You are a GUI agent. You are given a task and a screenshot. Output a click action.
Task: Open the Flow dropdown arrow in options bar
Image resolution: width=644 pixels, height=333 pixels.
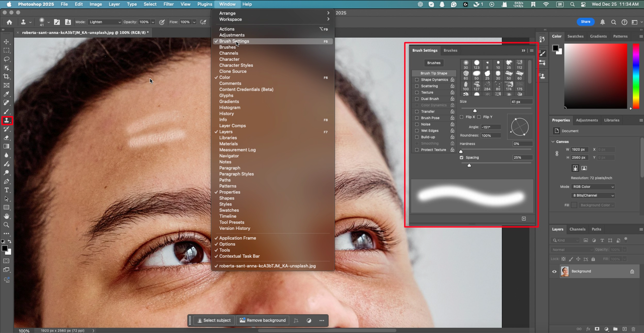click(193, 22)
